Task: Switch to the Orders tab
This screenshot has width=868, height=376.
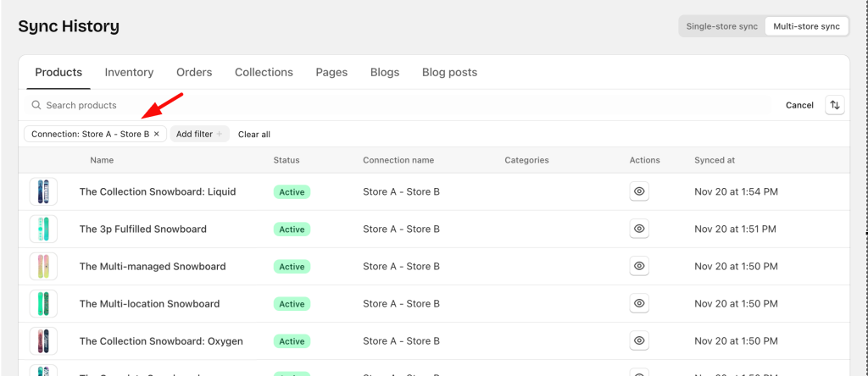Action: 194,72
